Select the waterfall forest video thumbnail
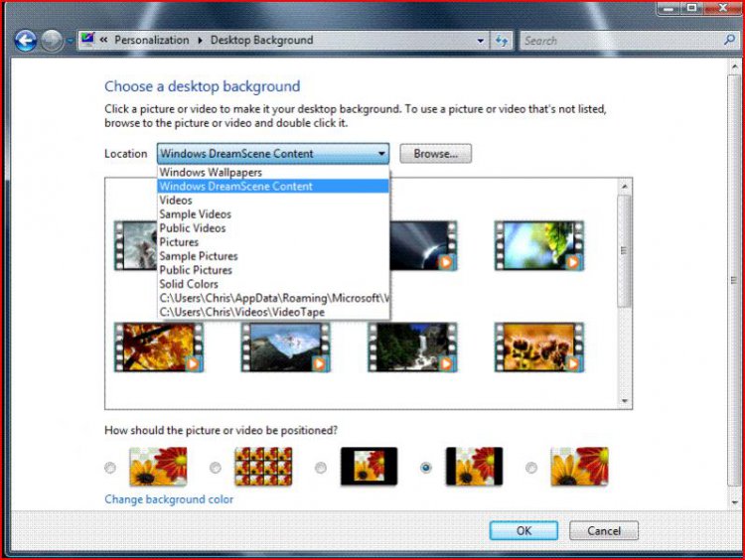The height and width of the screenshot is (560, 745). click(x=412, y=348)
